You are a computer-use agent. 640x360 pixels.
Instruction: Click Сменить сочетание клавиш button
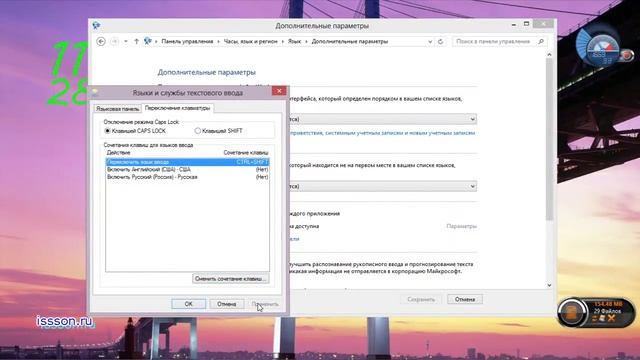(231, 279)
